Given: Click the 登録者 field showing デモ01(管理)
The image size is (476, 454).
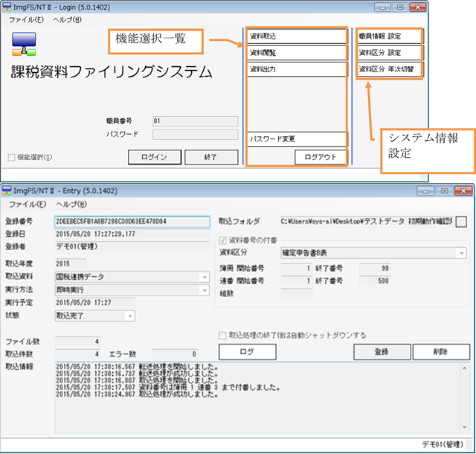Looking at the screenshot, I should pos(132,246).
